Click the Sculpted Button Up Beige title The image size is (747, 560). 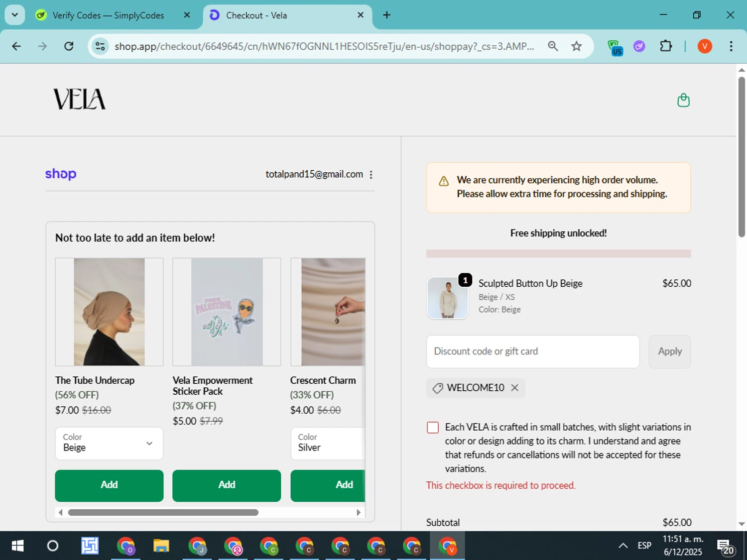[530, 283]
